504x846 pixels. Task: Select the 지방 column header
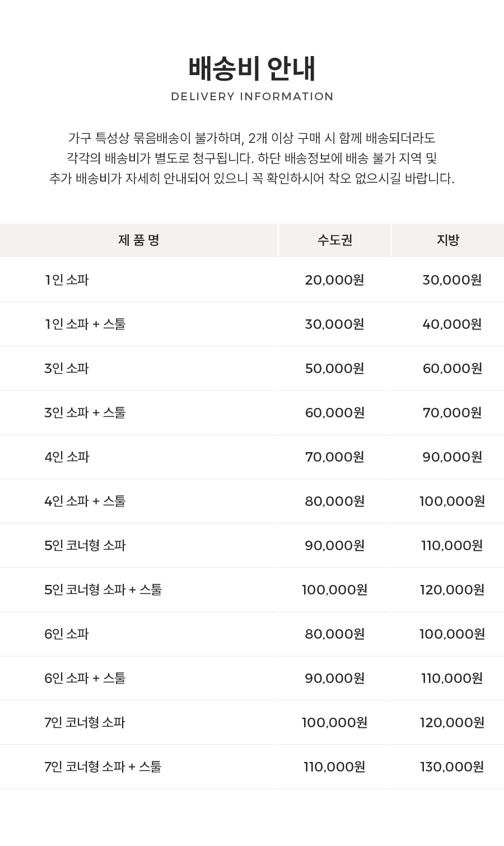pos(448,240)
